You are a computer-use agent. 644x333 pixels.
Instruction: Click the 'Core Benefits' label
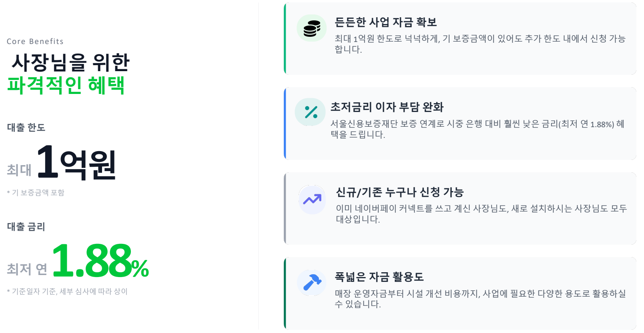pyautogui.click(x=35, y=42)
